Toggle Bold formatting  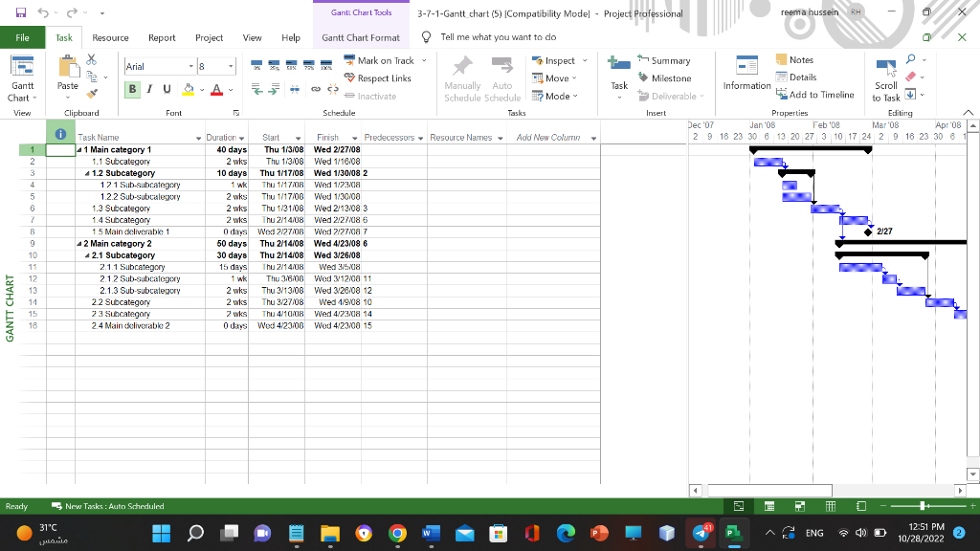[x=132, y=89]
